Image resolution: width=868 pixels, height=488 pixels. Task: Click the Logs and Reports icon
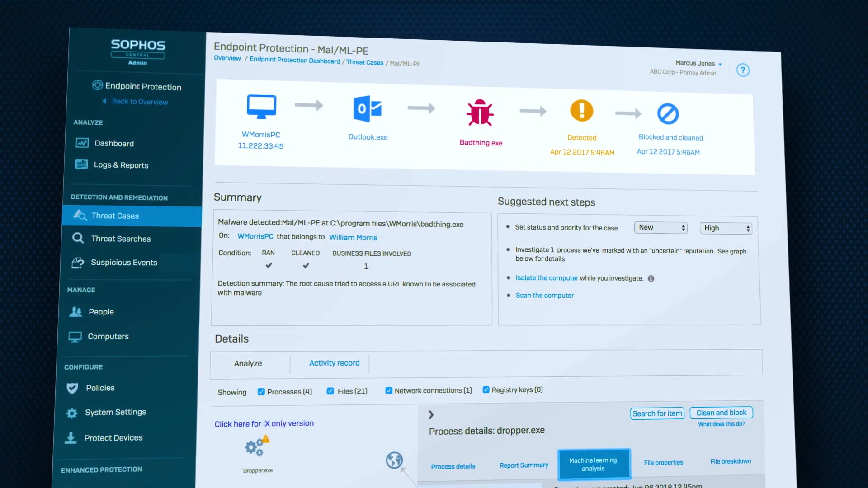(x=82, y=164)
